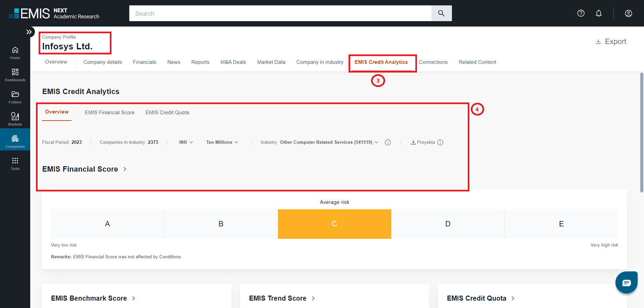Image resolution: width=644 pixels, height=308 pixels.
Task: Select the Credit Analytics Overview sub-tab
Action: 57,112
